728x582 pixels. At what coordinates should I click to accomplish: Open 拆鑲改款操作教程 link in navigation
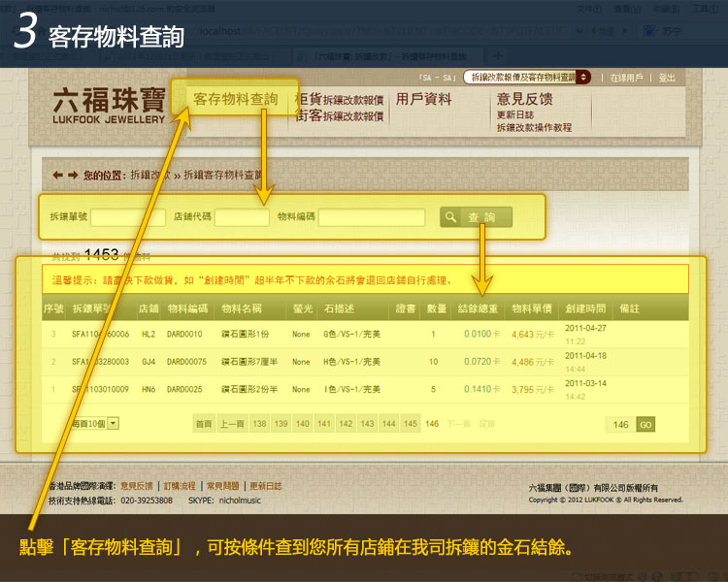[x=534, y=127]
